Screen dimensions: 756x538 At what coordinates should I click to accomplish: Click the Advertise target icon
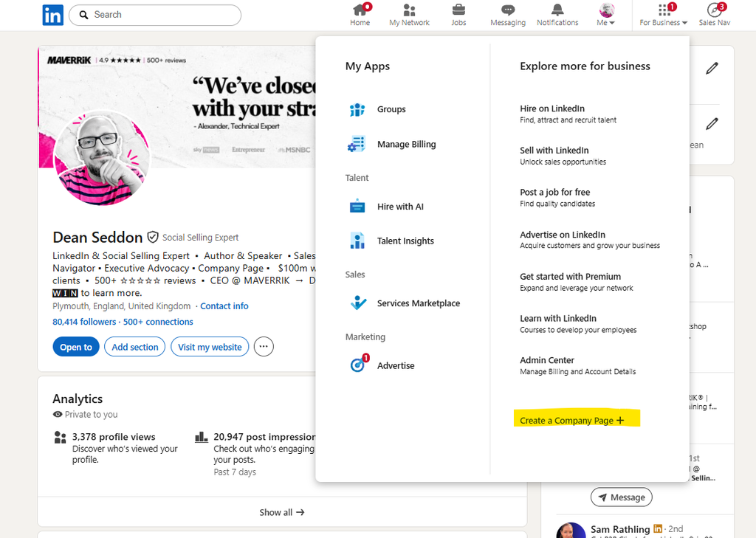(x=358, y=365)
